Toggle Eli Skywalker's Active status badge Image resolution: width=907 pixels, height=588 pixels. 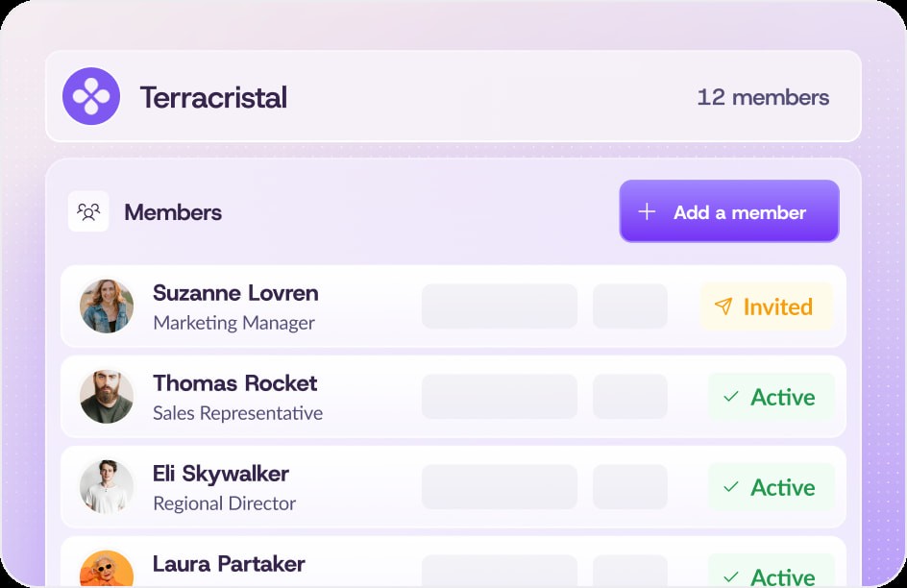point(772,487)
